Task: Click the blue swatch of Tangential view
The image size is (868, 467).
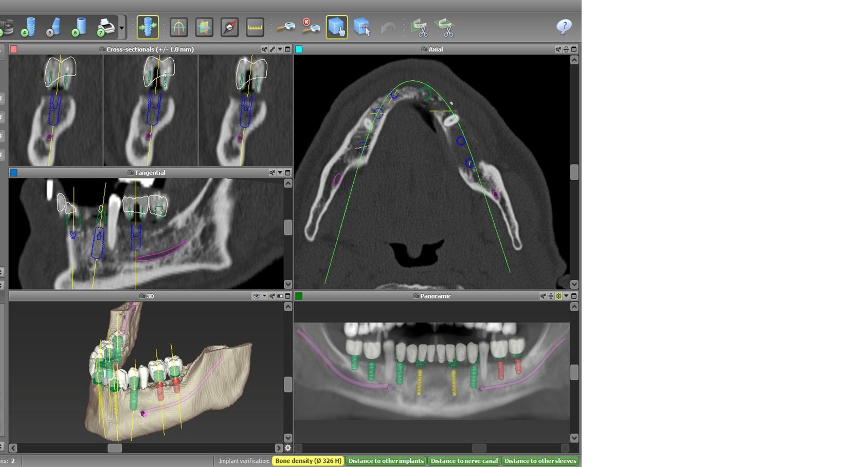Action: (x=14, y=173)
